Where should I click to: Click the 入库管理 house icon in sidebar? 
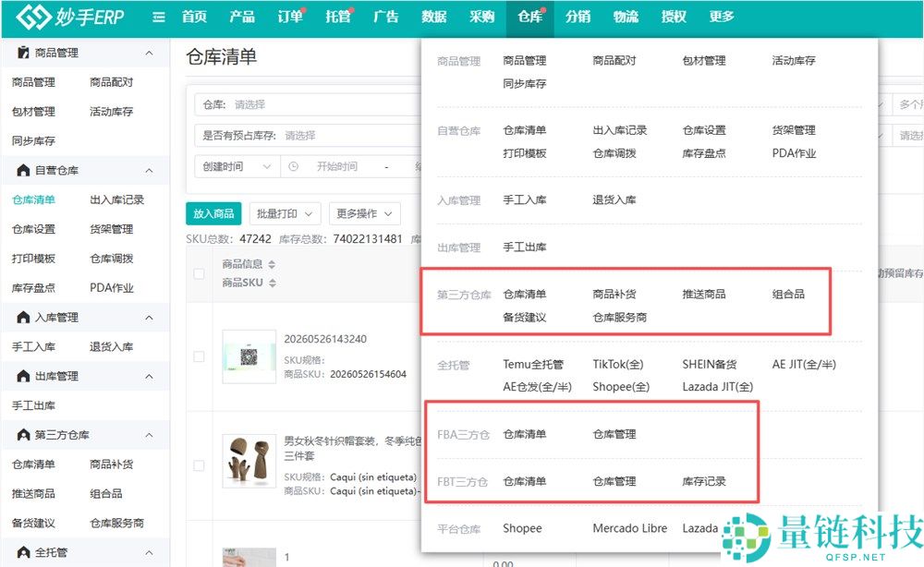[23, 318]
